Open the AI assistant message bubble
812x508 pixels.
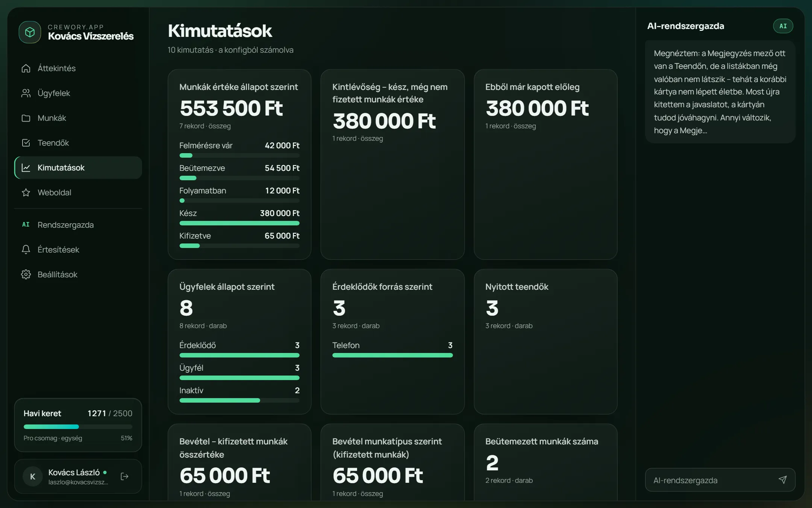pyautogui.click(x=720, y=92)
